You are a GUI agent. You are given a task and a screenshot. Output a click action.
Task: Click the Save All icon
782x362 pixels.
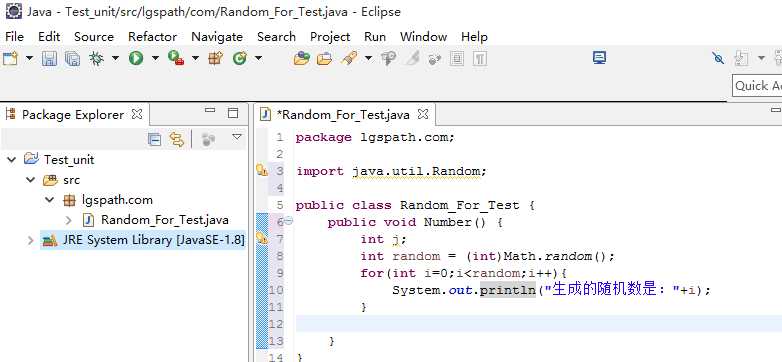(72, 58)
